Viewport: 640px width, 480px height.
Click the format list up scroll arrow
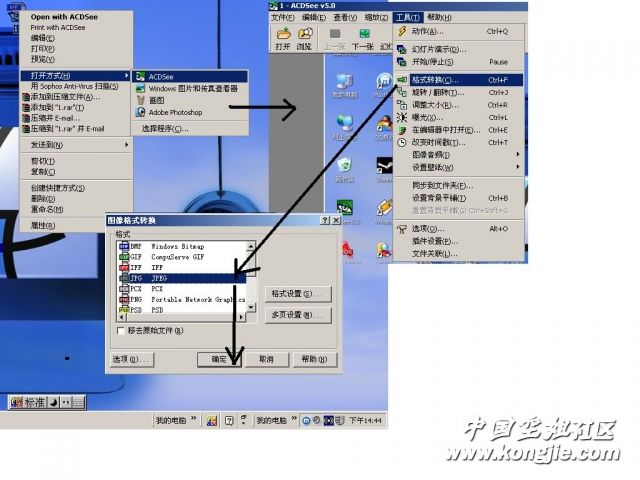click(x=251, y=246)
